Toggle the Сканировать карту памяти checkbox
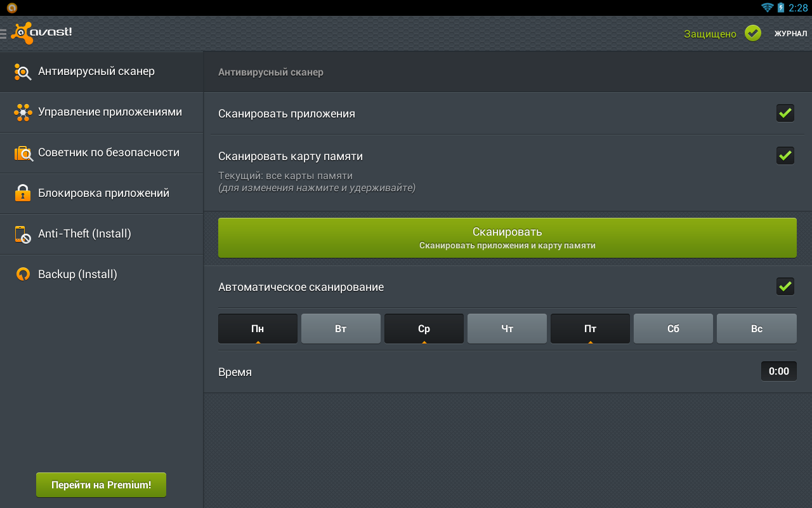This screenshot has height=508, width=812. tap(785, 155)
